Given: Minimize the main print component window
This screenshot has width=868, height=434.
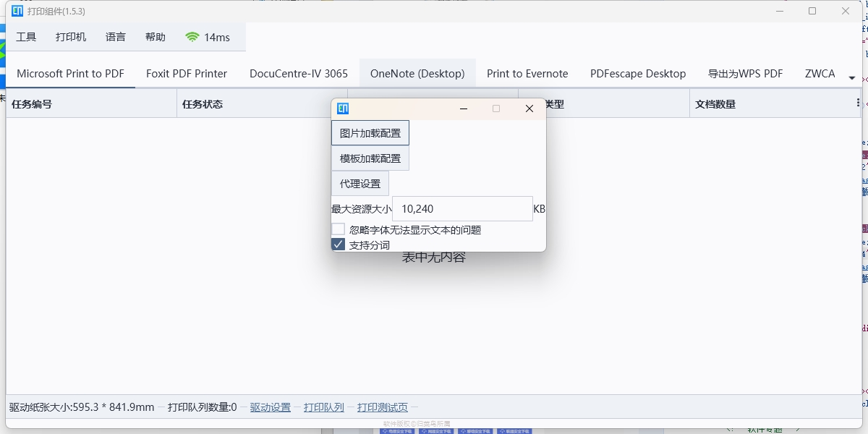Looking at the screenshot, I should pos(780,11).
